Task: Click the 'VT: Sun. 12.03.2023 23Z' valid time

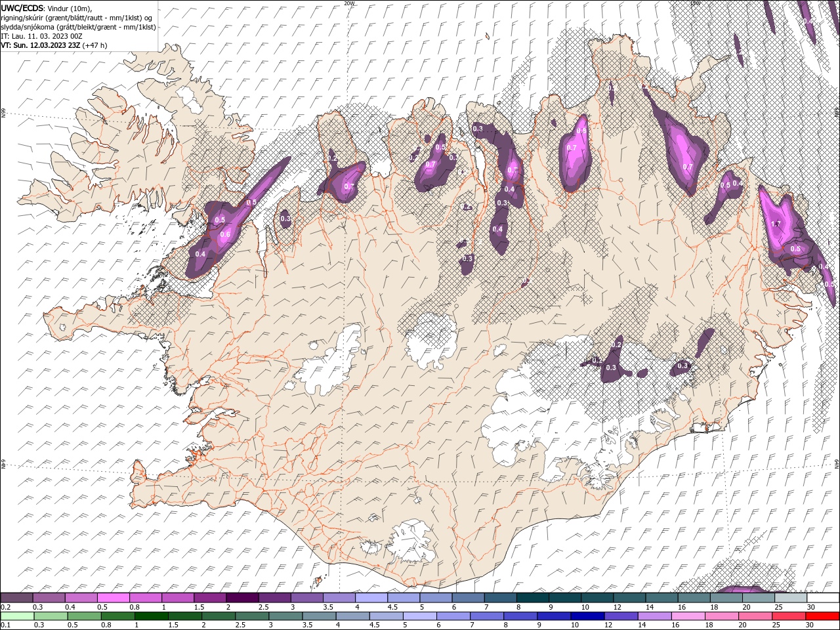Action: pyautogui.click(x=41, y=45)
